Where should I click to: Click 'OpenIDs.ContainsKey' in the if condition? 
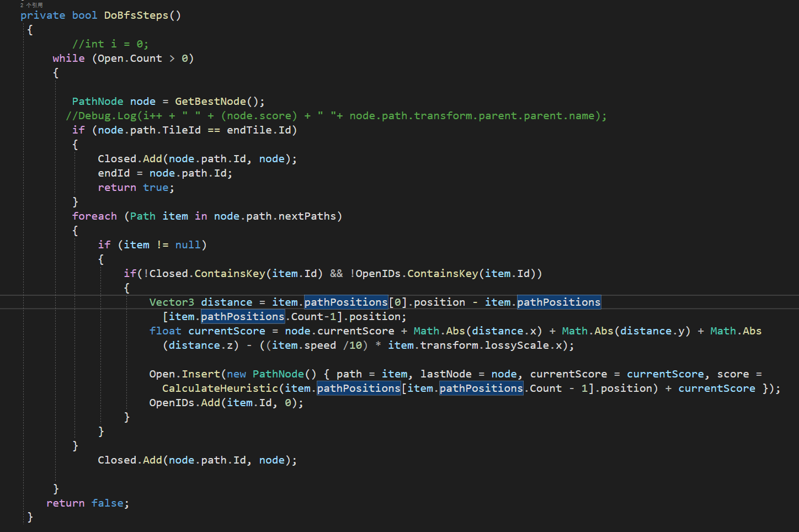pos(417,274)
